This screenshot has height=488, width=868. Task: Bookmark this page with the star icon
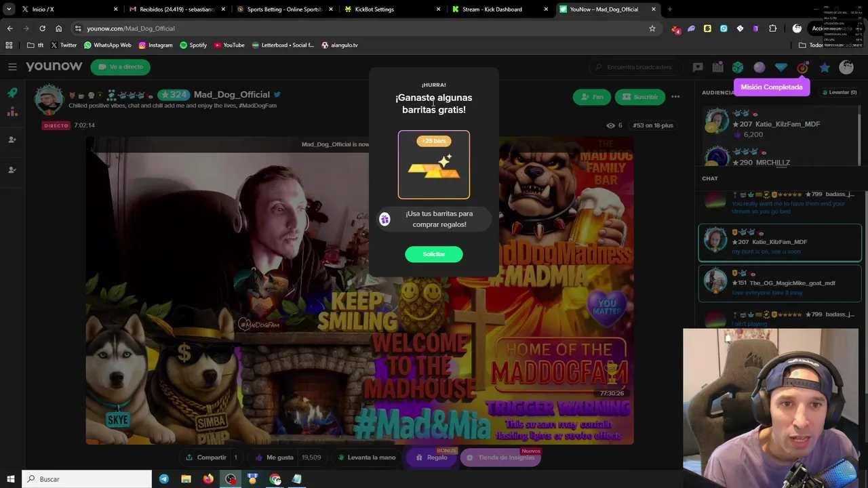pyautogui.click(x=652, y=28)
